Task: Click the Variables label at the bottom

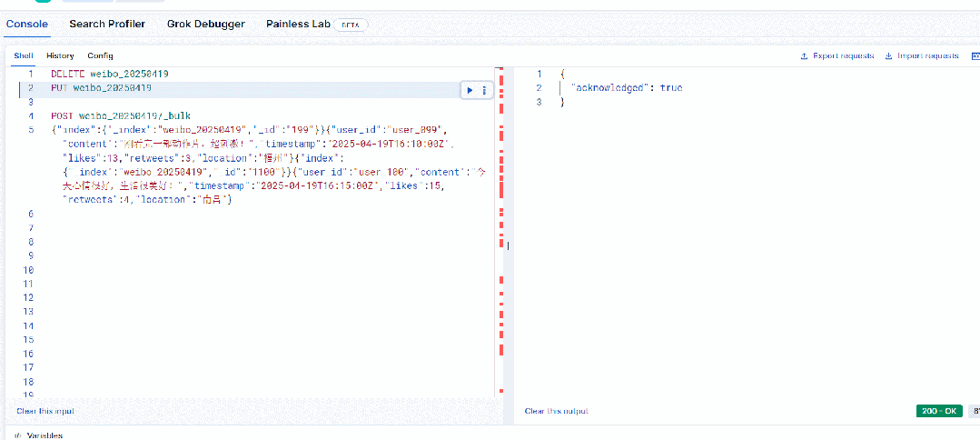Action: (45, 435)
